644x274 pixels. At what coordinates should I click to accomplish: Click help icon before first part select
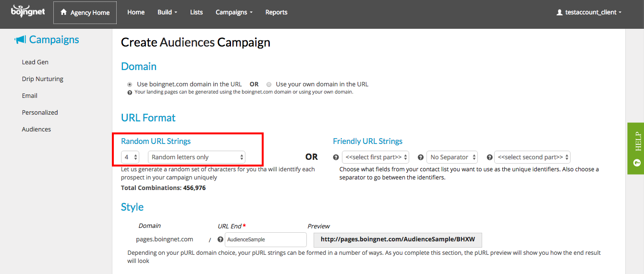[x=336, y=157]
